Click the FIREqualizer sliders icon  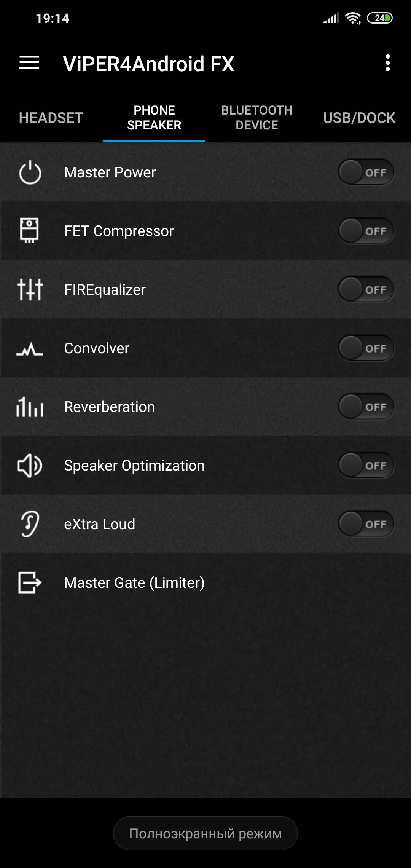coord(30,289)
